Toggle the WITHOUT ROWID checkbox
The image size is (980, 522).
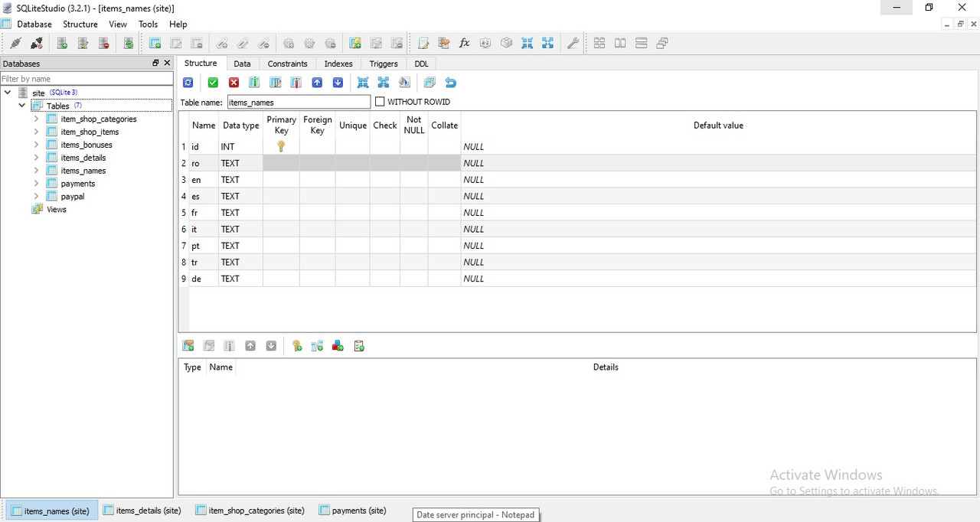click(x=380, y=102)
